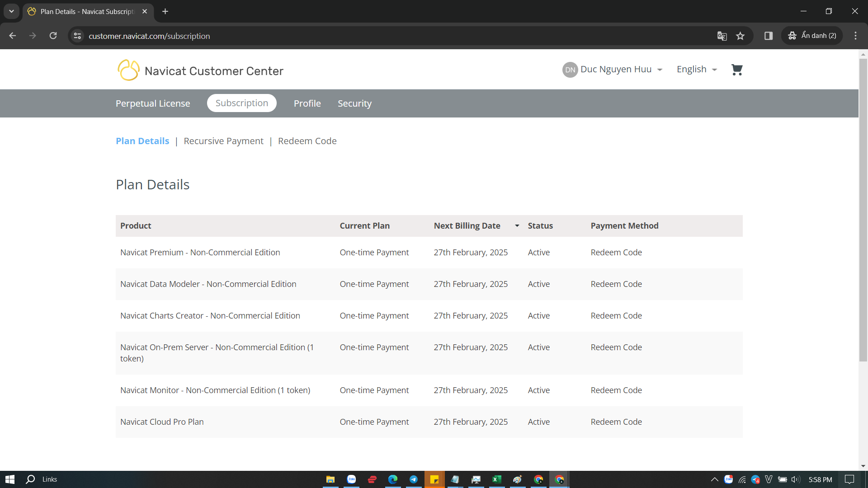Click the billing date in Data Modeler row

(x=471, y=284)
